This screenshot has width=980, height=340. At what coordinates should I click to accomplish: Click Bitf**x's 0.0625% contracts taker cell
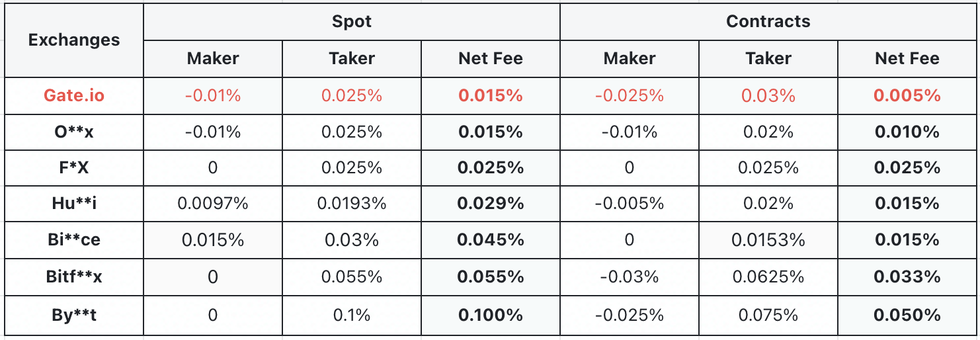pyautogui.click(x=768, y=276)
